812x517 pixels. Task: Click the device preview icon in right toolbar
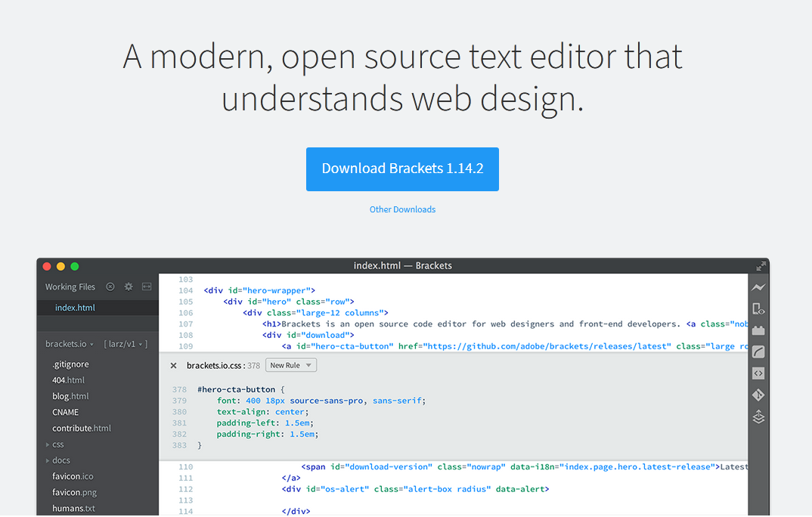point(758,308)
